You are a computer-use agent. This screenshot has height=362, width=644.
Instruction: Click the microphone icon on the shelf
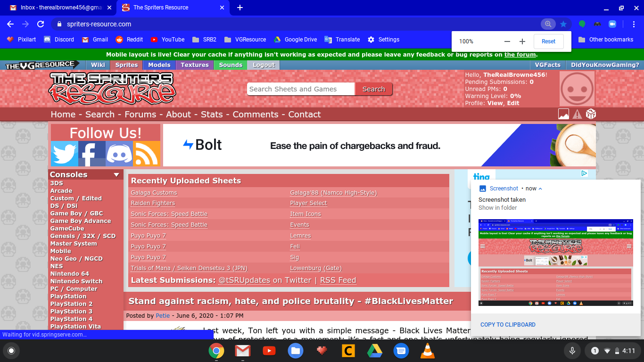pyautogui.click(x=572, y=351)
